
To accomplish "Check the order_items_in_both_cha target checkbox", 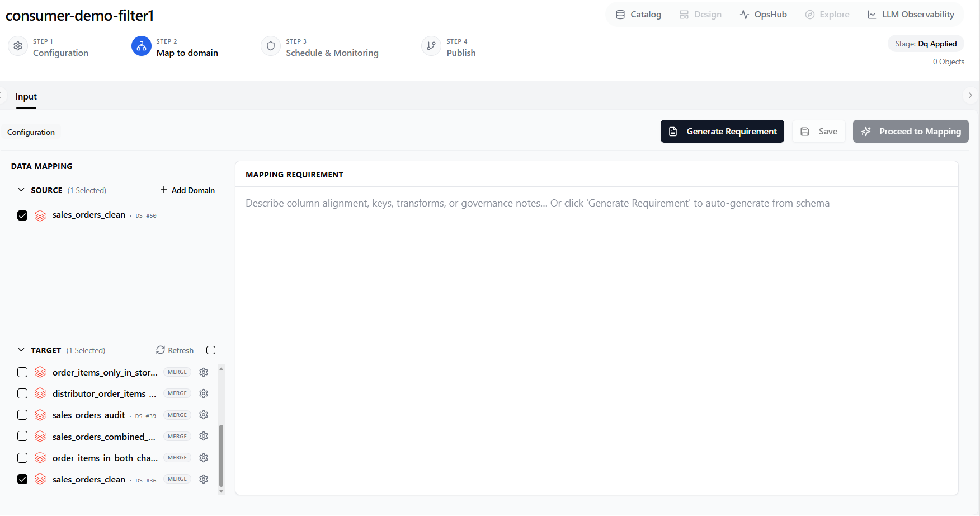I will coord(22,458).
